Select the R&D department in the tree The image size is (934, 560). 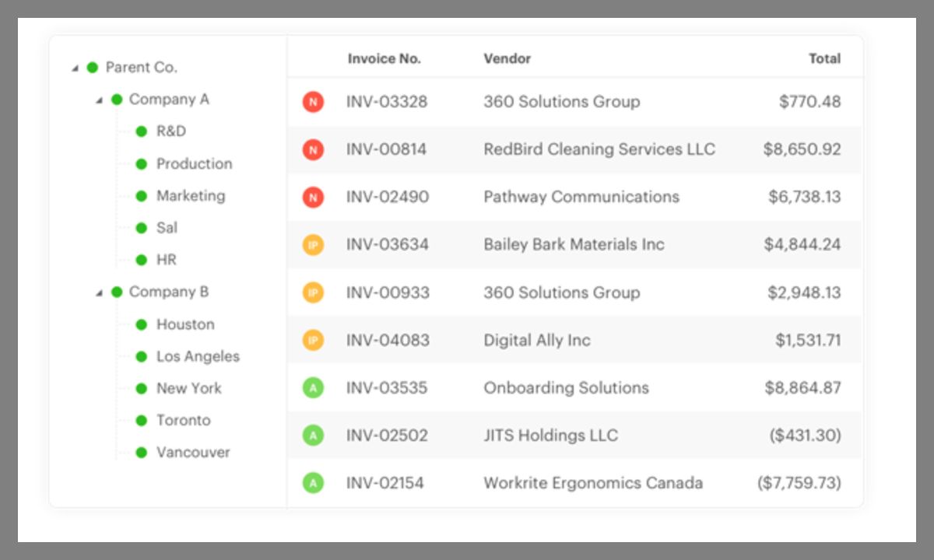pos(172,131)
